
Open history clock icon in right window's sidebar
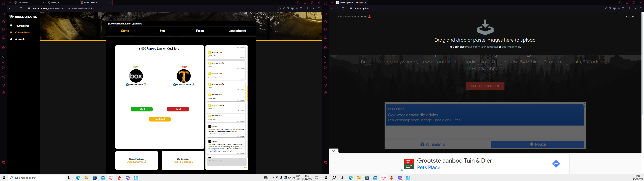[x=325, y=78]
